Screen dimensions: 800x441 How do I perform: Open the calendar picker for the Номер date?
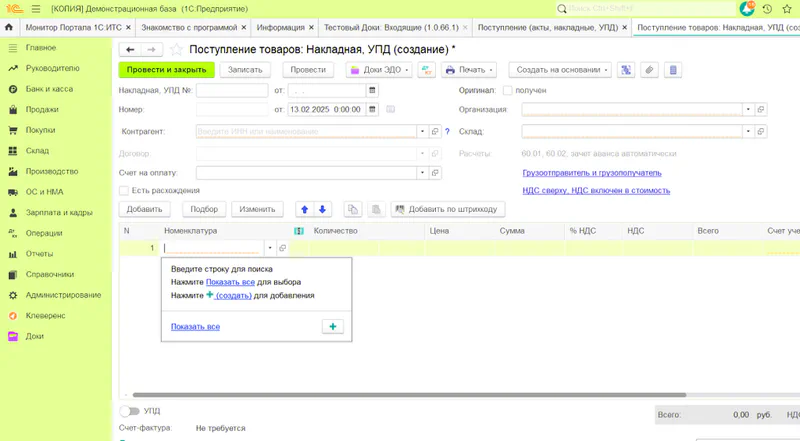click(x=373, y=109)
